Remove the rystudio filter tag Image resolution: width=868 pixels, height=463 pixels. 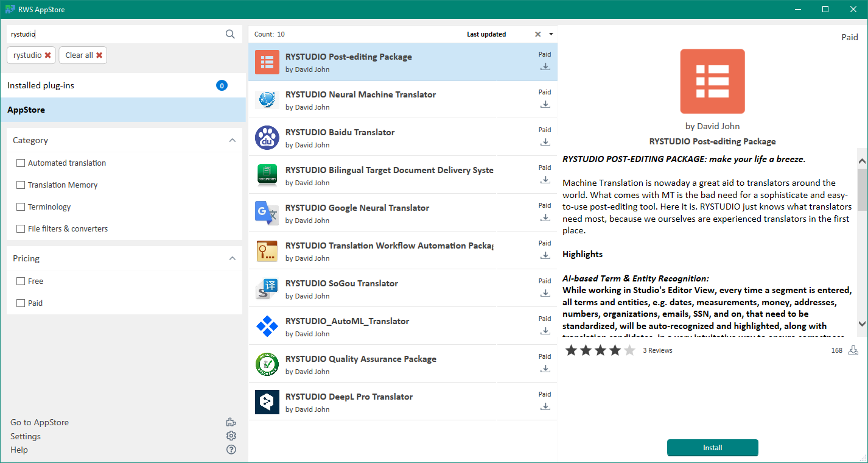[x=47, y=55]
